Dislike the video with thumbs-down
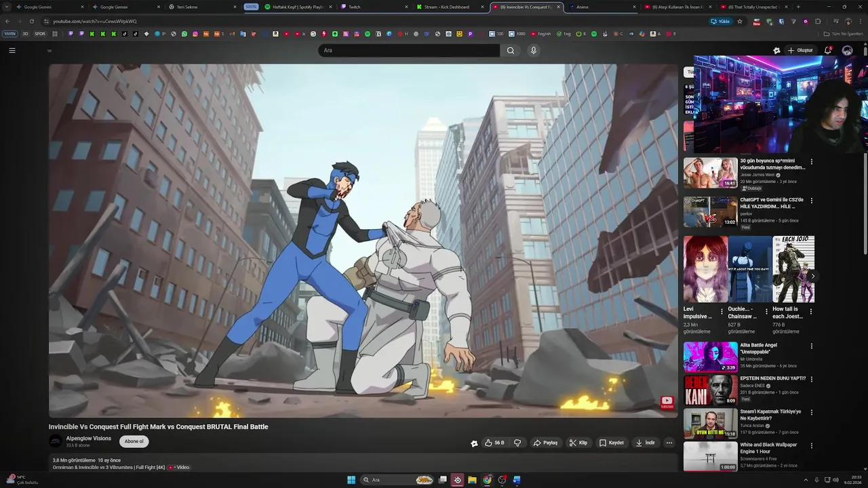The image size is (868, 488). tap(517, 443)
